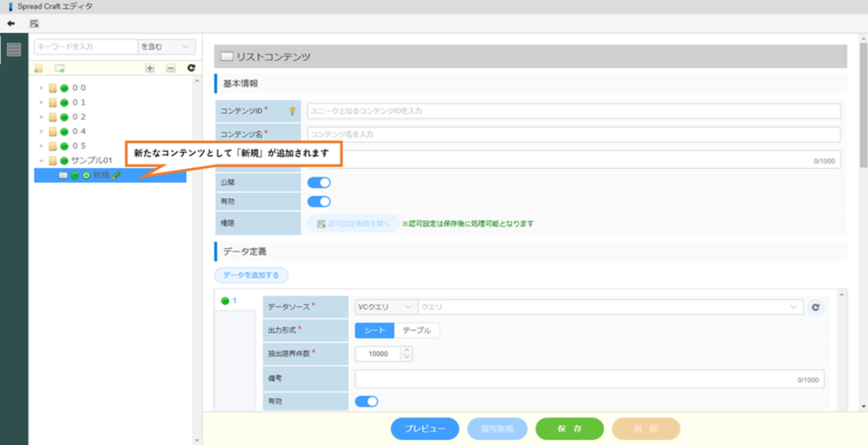This screenshot has height=445, width=868.
Task: Click the add new content icon
Action: coord(60,68)
